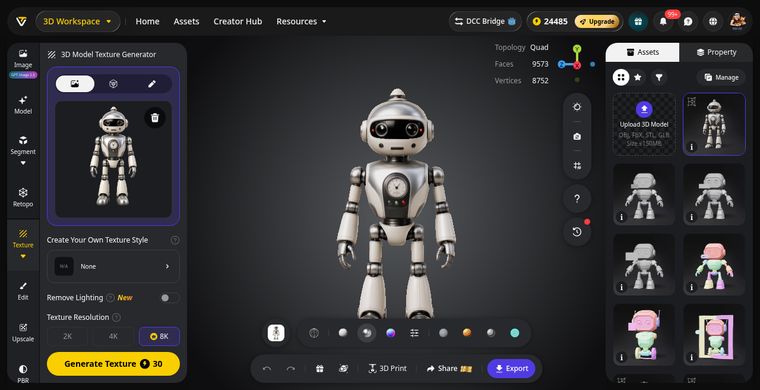Click the Y axis on orientation gizmo
This screenshot has height=390, width=760.
[577, 48]
